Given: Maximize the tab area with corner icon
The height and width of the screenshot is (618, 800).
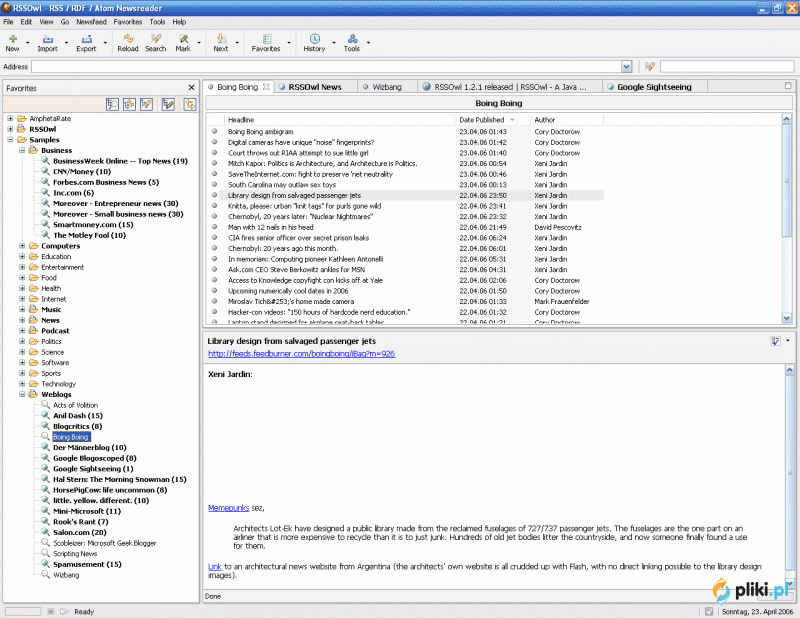Looking at the screenshot, I should point(788,86).
